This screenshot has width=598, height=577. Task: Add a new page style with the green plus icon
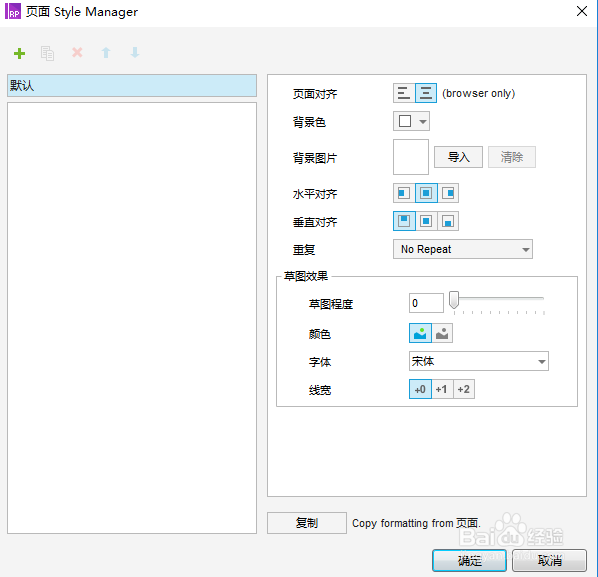(19, 53)
